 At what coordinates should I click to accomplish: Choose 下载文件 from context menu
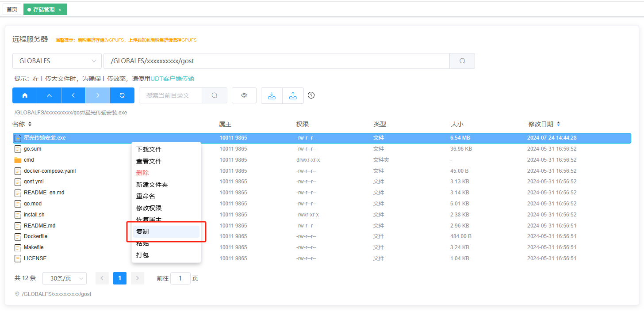tap(166, 149)
